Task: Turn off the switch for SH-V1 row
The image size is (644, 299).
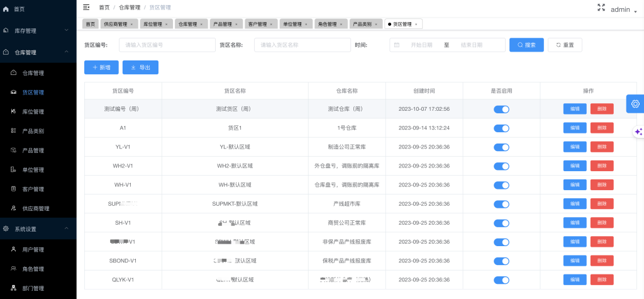Action: pyautogui.click(x=501, y=223)
